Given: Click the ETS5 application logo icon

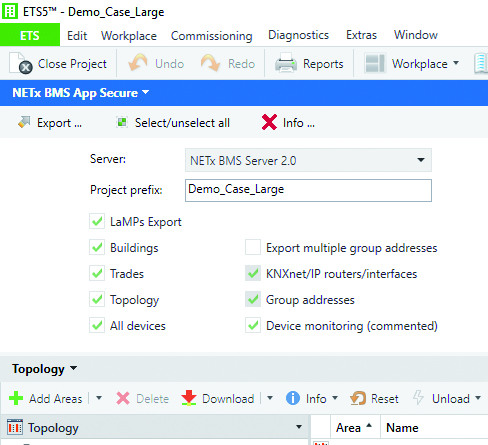Looking at the screenshot, I should point(10,11).
